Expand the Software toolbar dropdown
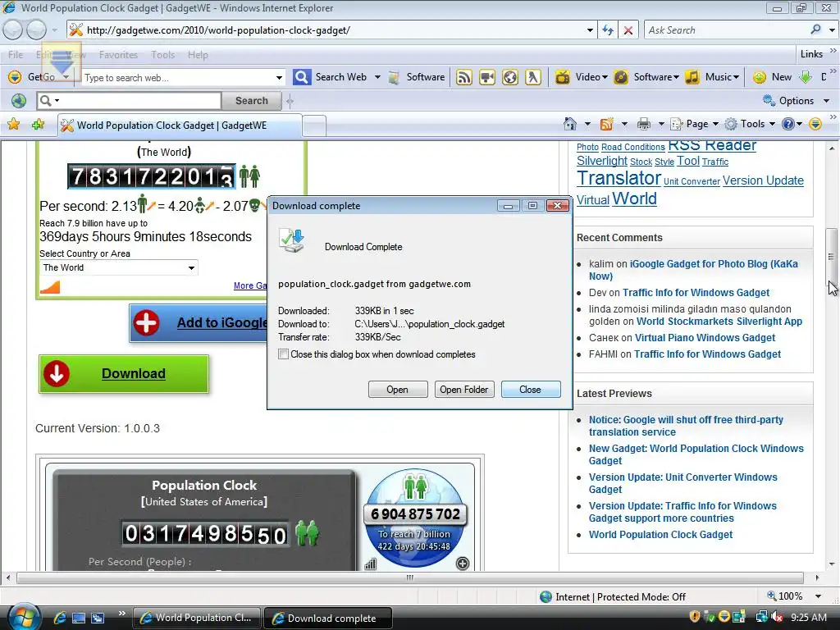The height and width of the screenshot is (630, 840). 676,77
